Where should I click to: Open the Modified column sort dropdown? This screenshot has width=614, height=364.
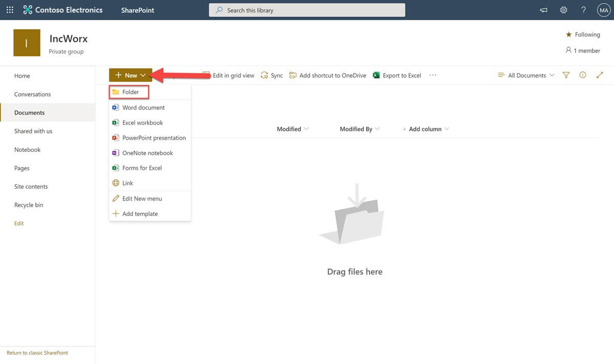(x=292, y=129)
